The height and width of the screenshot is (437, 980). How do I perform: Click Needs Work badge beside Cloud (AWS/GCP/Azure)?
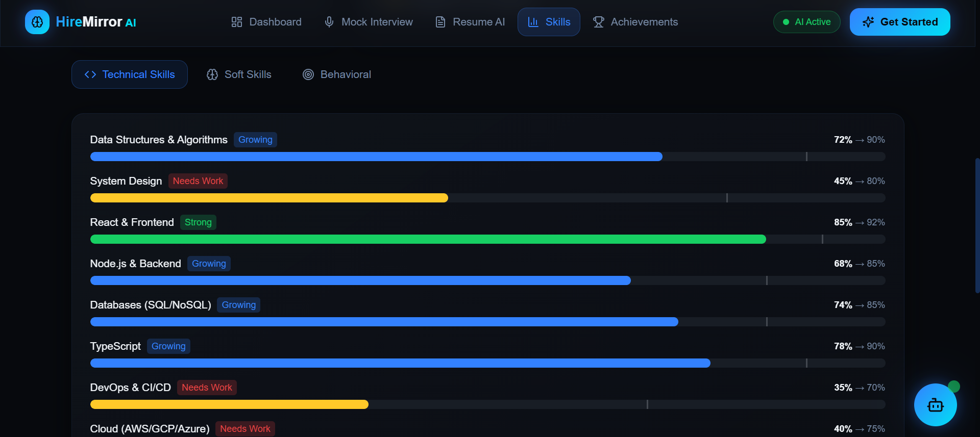click(245, 429)
